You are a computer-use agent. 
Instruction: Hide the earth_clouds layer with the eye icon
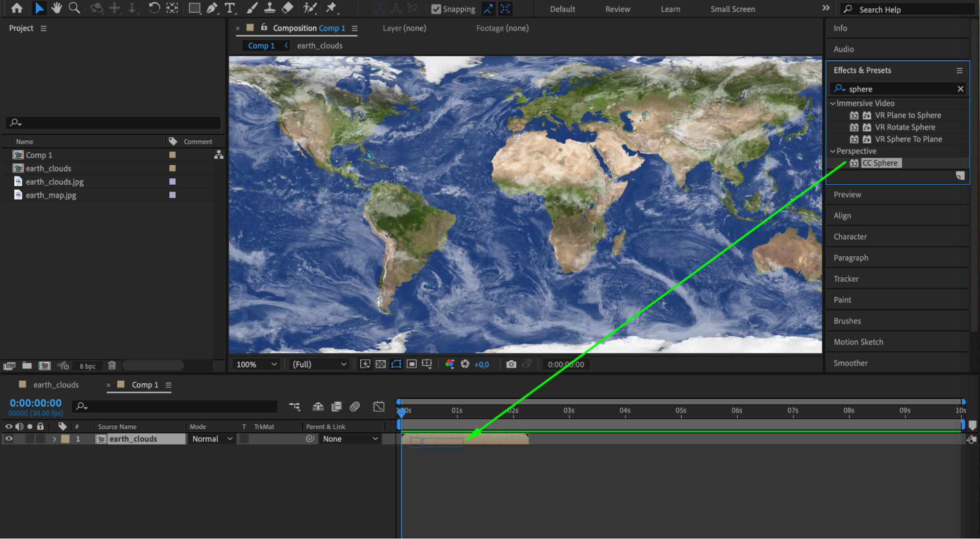pos(8,439)
